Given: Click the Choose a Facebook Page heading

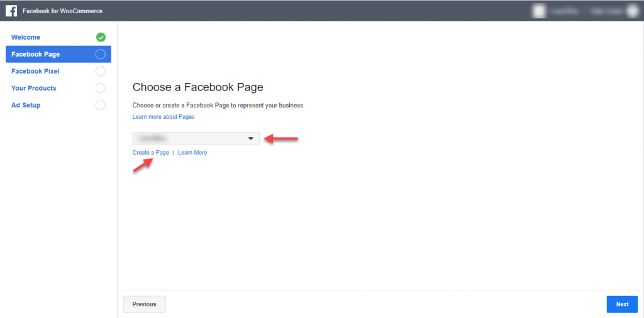Looking at the screenshot, I should [198, 87].
